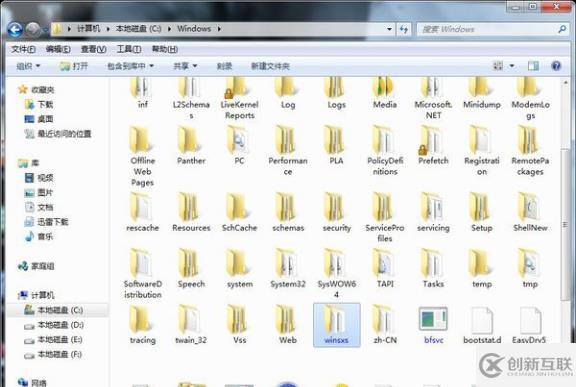576x387 pixels.
Task: Click the 打开 toolbar button
Action: coord(74,66)
